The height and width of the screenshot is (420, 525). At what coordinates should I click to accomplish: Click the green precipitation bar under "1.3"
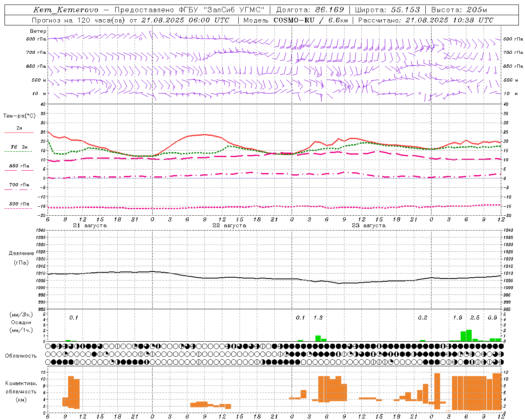click(318, 338)
